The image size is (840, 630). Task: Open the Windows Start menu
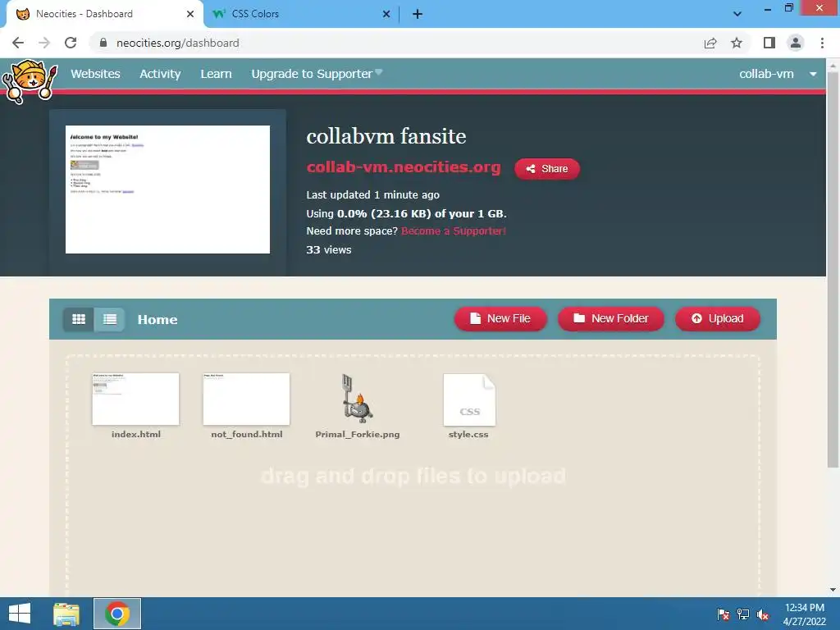[20, 614]
